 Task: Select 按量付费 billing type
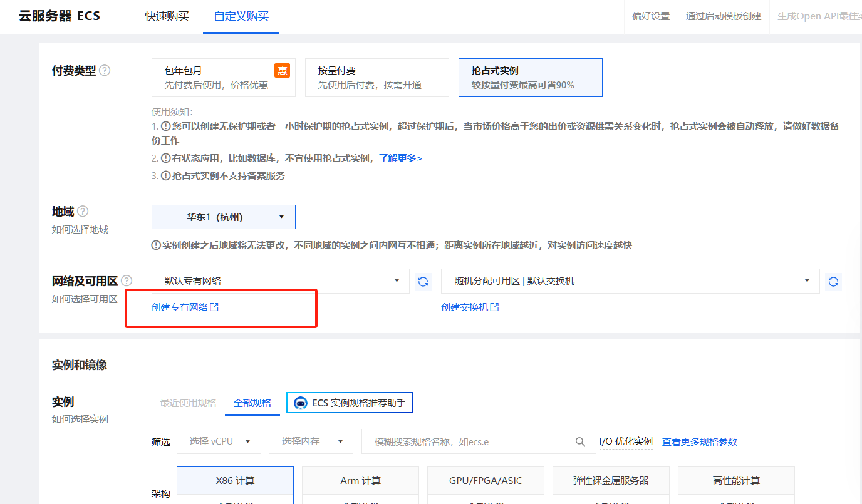pyautogui.click(x=377, y=78)
